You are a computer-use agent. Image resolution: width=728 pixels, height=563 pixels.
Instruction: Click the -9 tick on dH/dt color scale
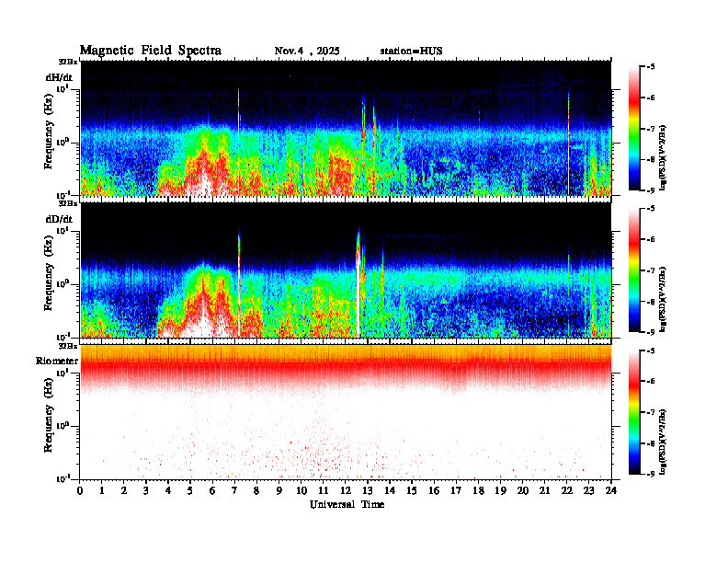(651, 190)
